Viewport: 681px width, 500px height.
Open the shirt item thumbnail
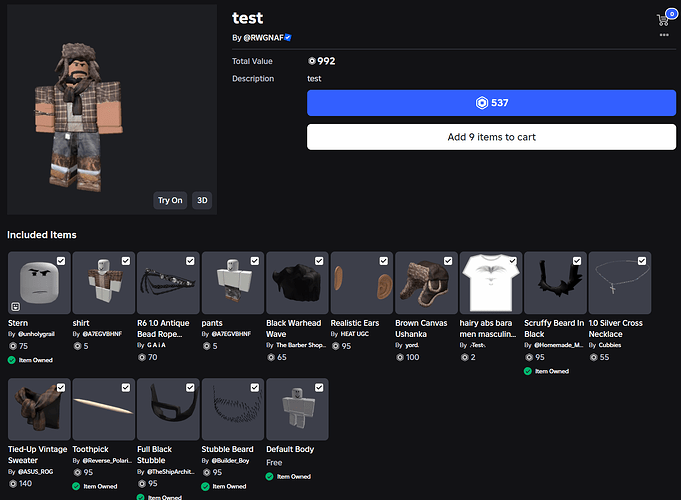(104, 283)
